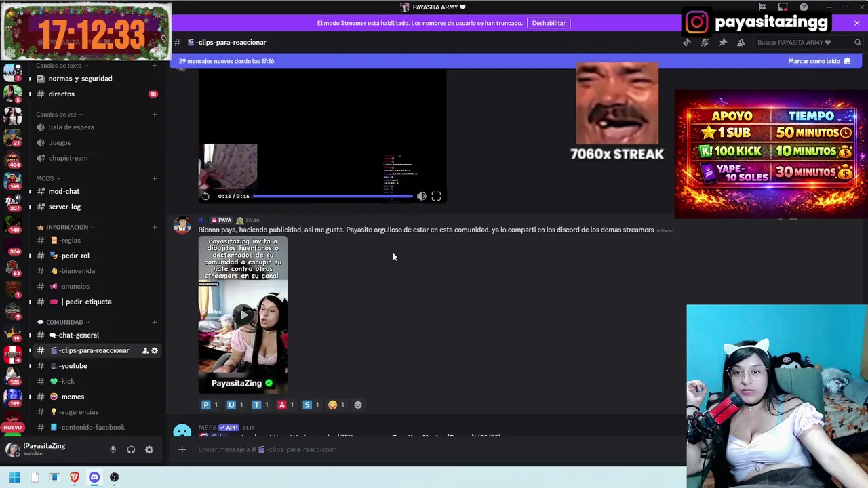Click the message input for clips-para-reaccionar
The image size is (868, 488).
click(434, 449)
